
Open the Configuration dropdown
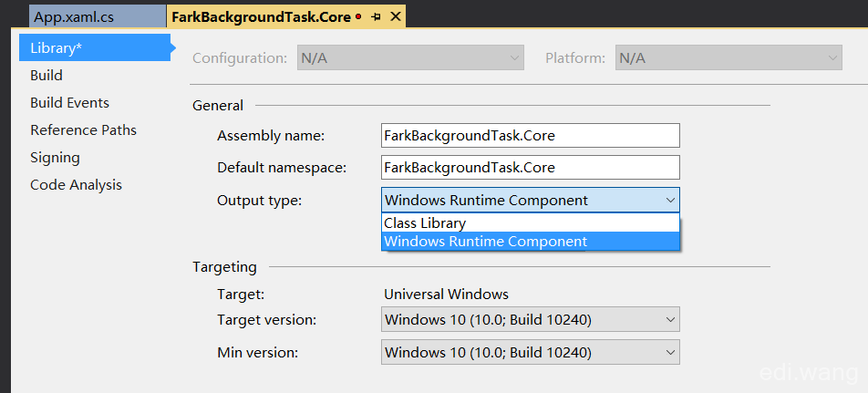pyautogui.click(x=410, y=58)
